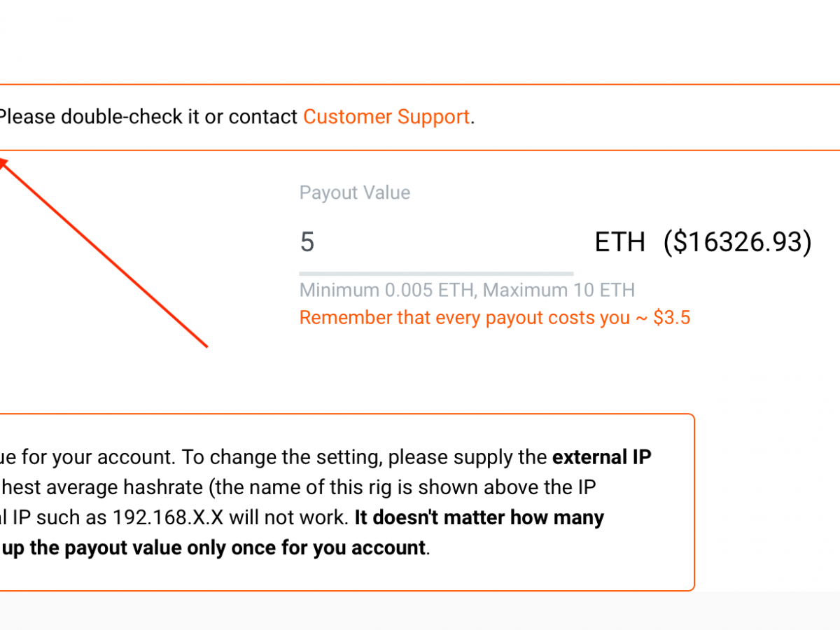Click the orange divider line at top

[x=420, y=84]
